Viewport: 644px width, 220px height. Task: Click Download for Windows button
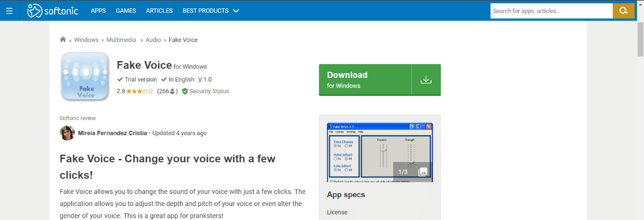click(x=380, y=80)
